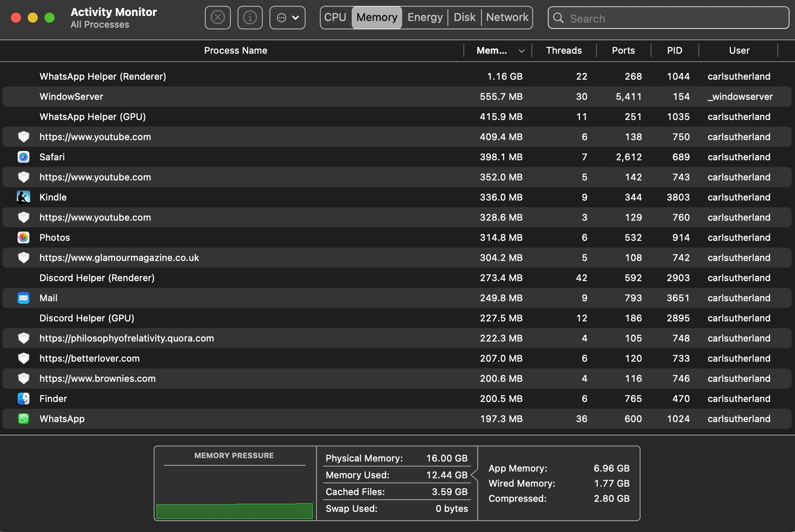Click into the Search field
Image resolution: width=795 pixels, height=532 pixels.
pos(668,18)
